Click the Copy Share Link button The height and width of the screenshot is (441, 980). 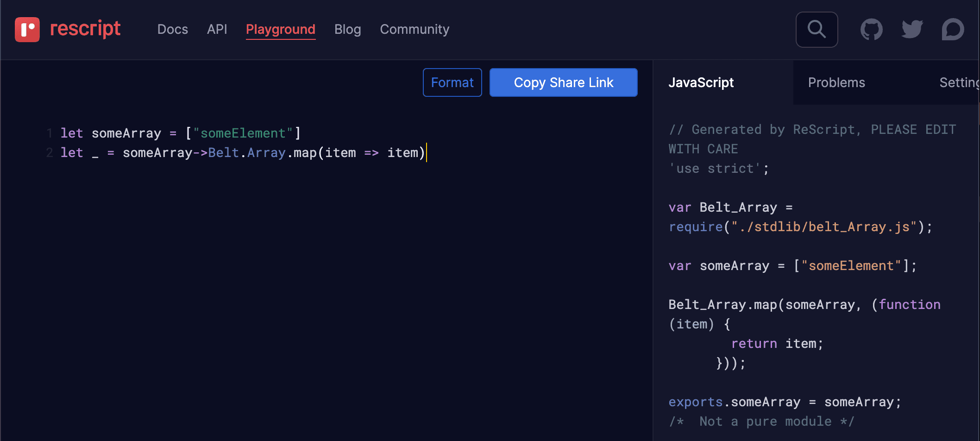pos(564,82)
